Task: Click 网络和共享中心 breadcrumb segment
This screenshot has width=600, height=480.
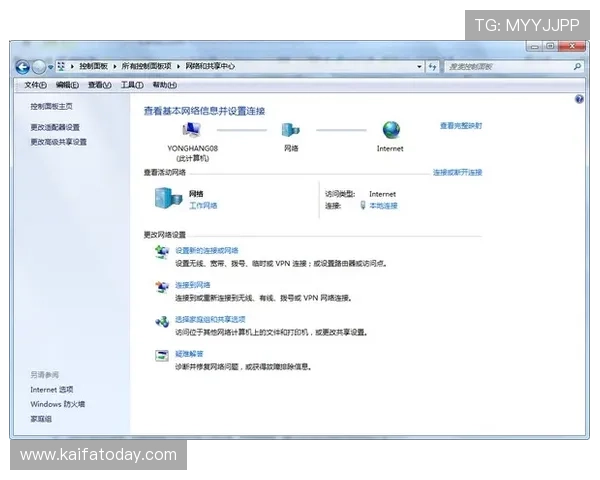Action: pyautogui.click(x=210, y=66)
